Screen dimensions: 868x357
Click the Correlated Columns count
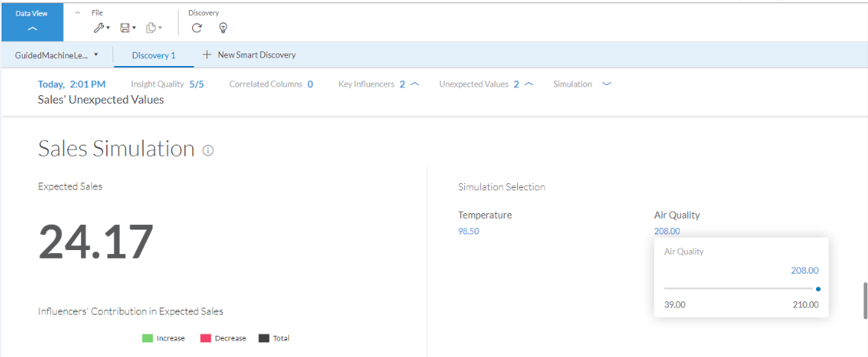[310, 84]
